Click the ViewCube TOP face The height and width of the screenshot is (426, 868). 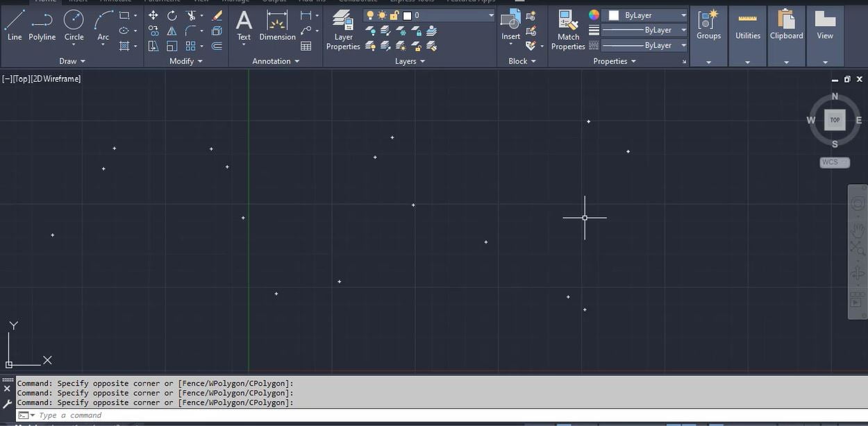(835, 120)
